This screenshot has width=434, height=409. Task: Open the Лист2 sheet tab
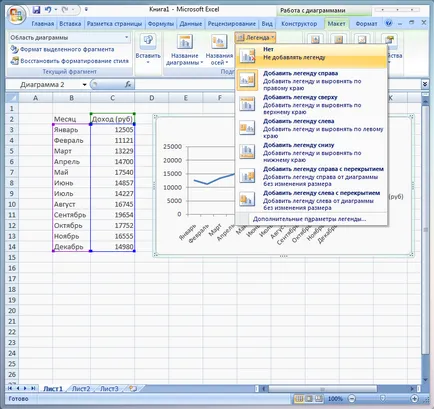81,388
